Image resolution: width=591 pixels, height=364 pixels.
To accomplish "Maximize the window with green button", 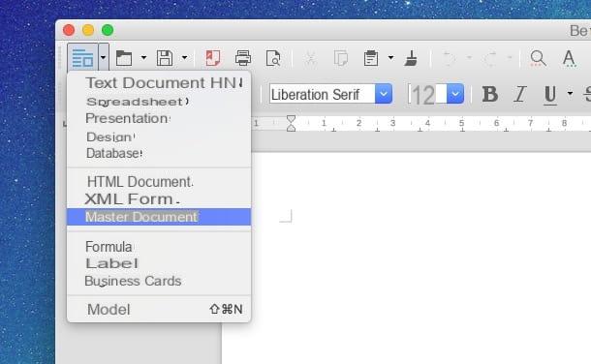I will point(108,30).
